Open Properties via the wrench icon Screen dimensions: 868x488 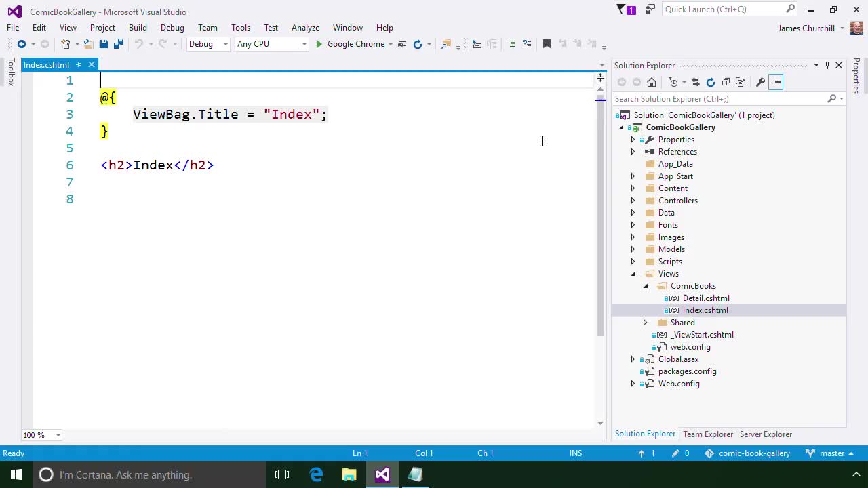click(x=761, y=82)
